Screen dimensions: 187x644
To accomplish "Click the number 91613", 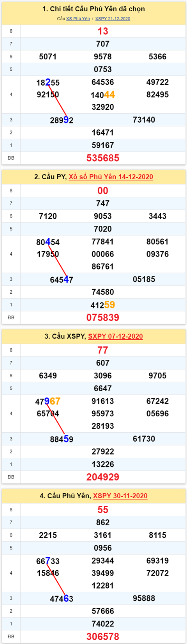I will (103, 401).
